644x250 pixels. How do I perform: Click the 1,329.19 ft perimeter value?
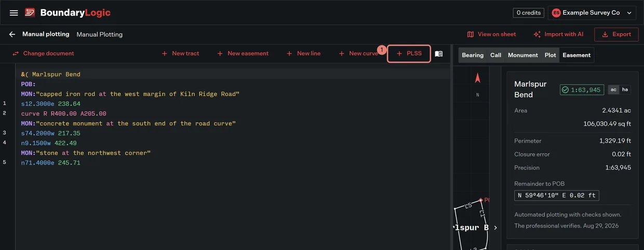[615, 141]
